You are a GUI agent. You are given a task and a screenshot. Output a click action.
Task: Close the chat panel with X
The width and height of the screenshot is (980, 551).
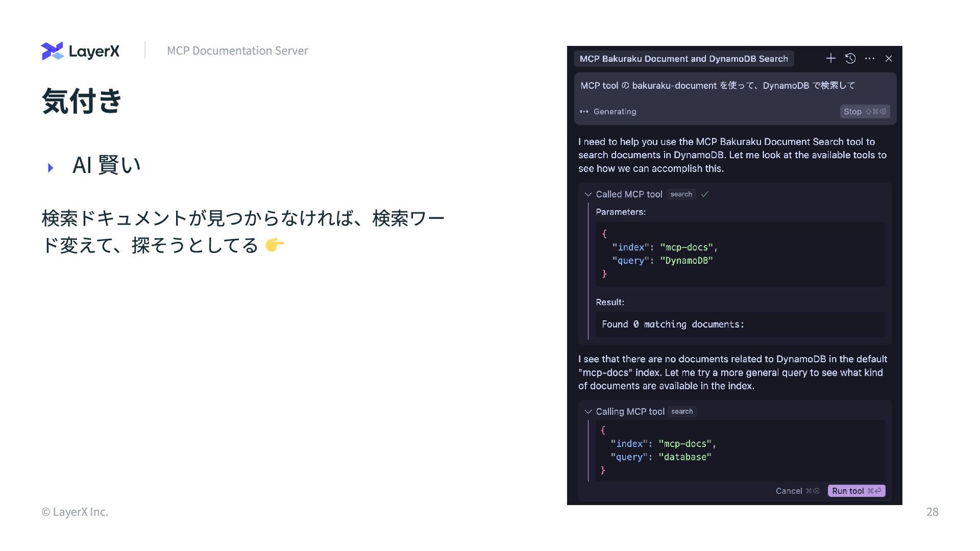pos(889,59)
